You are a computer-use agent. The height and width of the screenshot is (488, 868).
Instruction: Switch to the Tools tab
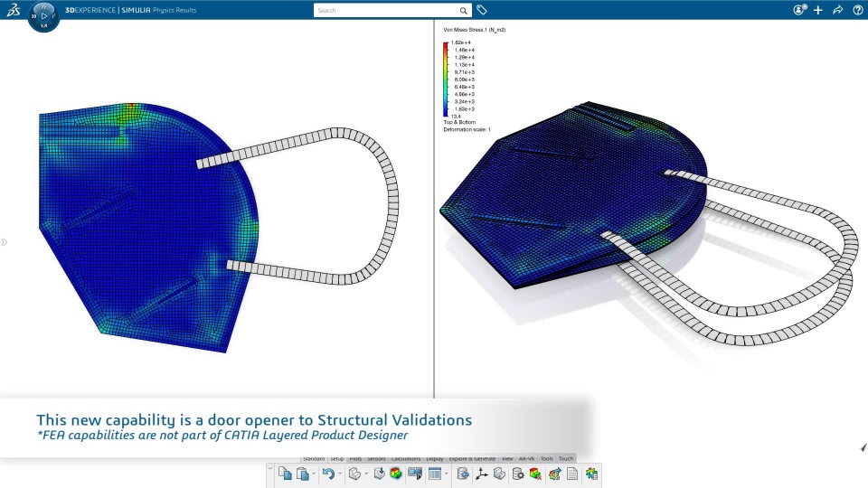(547, 459)
